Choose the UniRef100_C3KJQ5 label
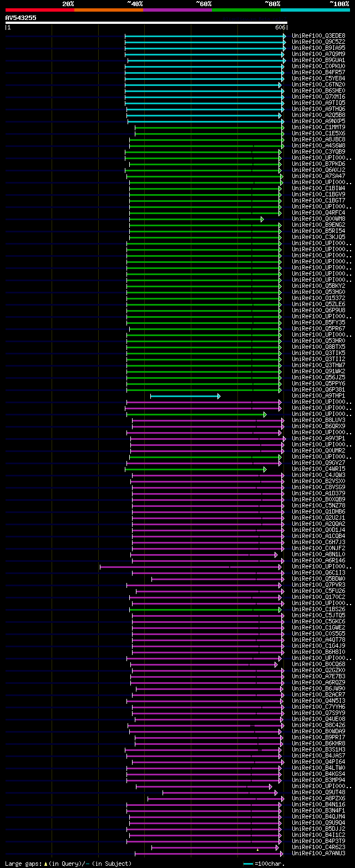 click(x=318, y=237)
